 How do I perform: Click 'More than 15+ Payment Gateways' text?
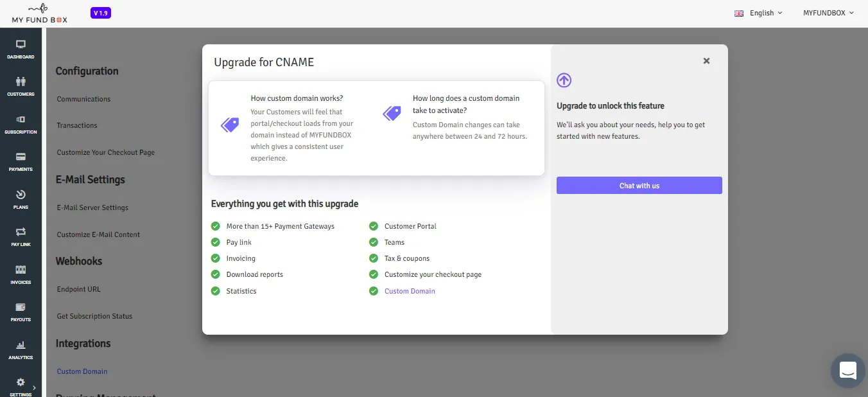pyautogui.click(x=281, y=226)
